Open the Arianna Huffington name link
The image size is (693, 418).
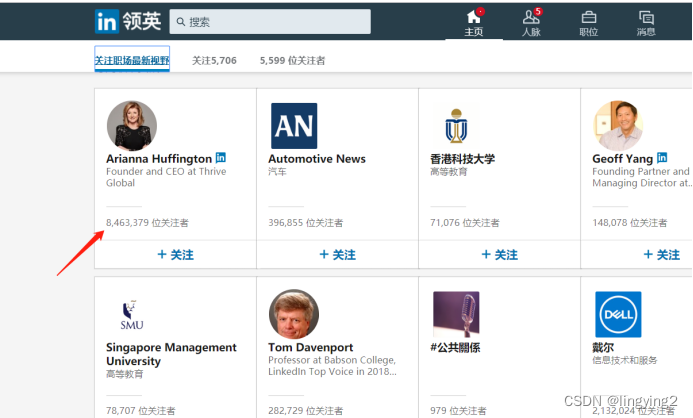(x=159, y=159)
